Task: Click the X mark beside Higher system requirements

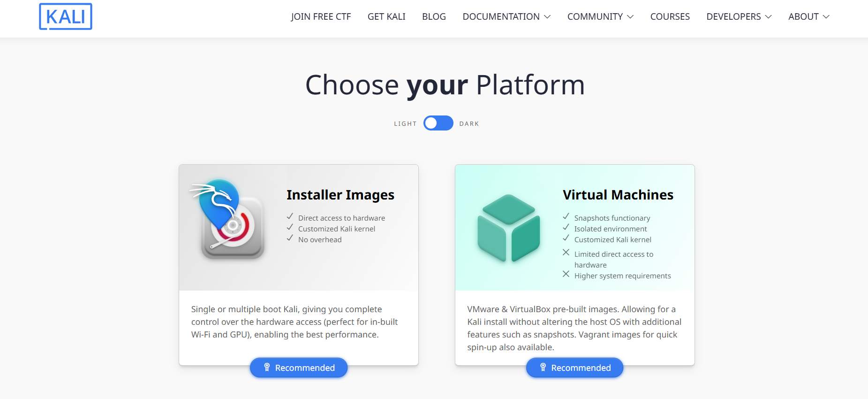Action: (566, 274)
